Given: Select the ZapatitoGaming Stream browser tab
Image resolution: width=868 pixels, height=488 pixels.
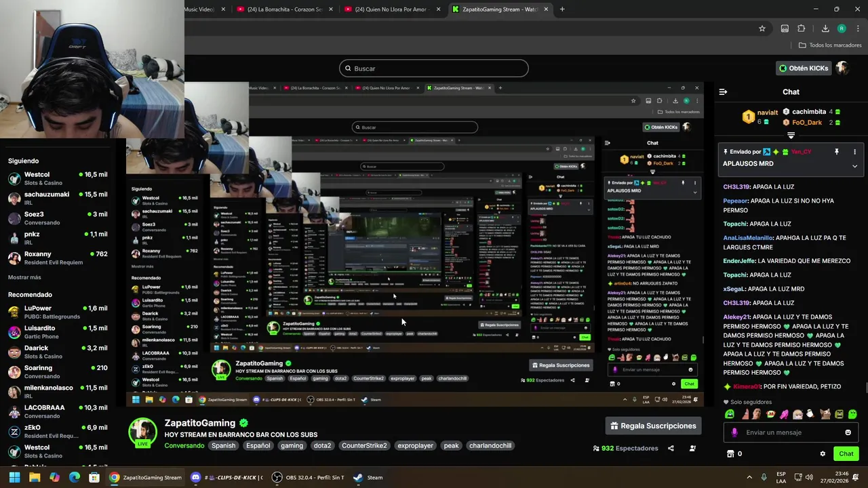Looking at the screenshot, I should click(x=500, y=9).
